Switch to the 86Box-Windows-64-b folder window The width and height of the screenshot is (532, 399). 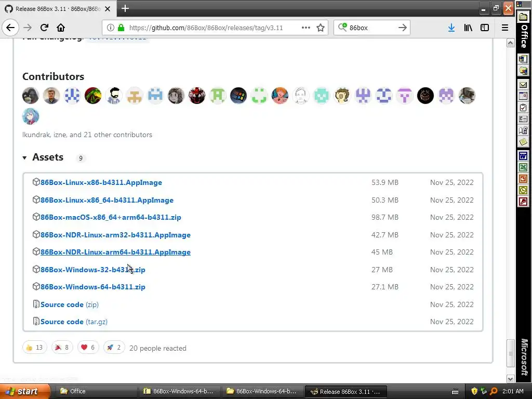pyautogui.click(x=262, y=392)
